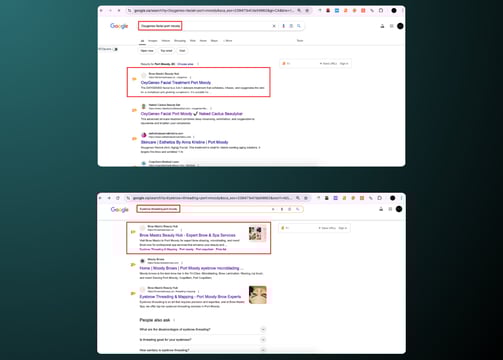Open 'Brow Mastrz Beauty Hub - Expert Brow' result
Screen dimensions: 503x360
tap(187, 235)
